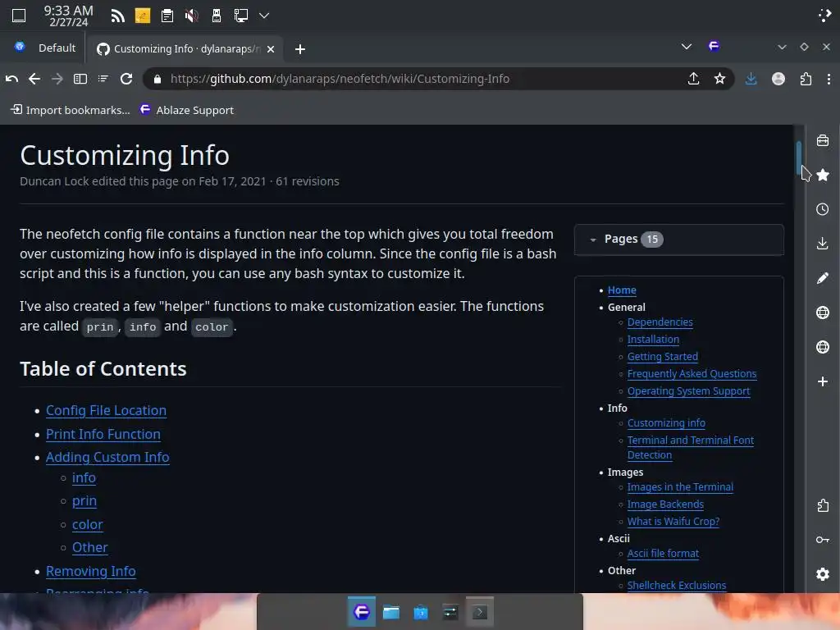The width and height of the screenshot is (840, 630).
Task: Launch terminal from the taskbar
Action: point(479,612)
